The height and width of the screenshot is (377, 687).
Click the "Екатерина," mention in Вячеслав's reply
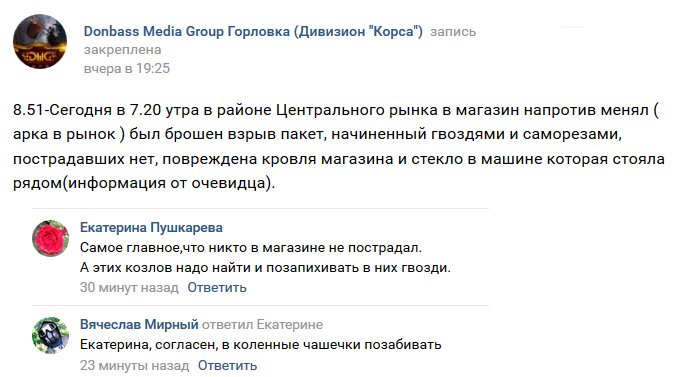(x=115, y=345)
